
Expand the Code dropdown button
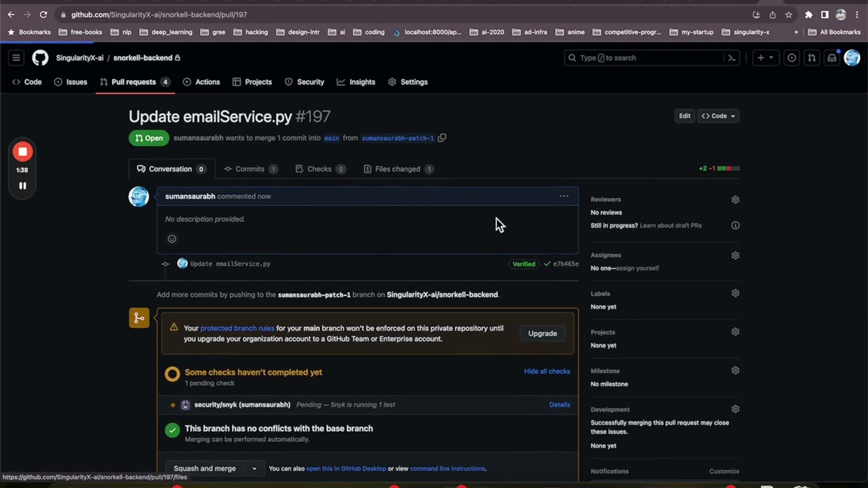tap(718, 116)
